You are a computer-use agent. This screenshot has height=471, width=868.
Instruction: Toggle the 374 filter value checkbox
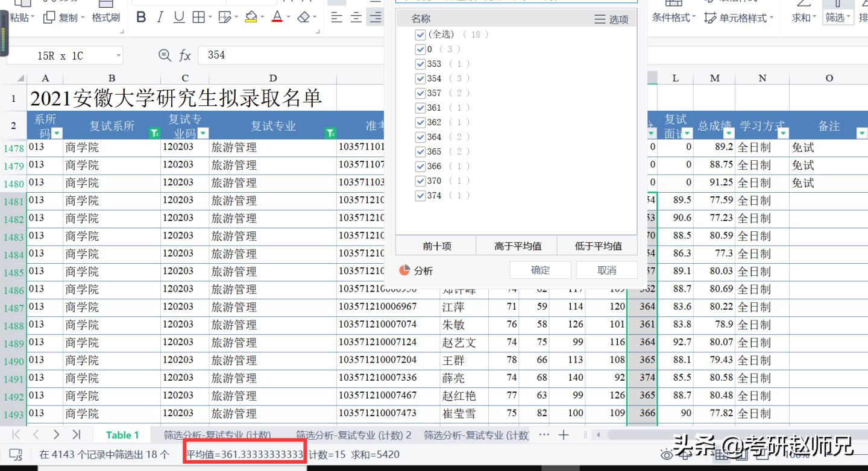(420, 196)
